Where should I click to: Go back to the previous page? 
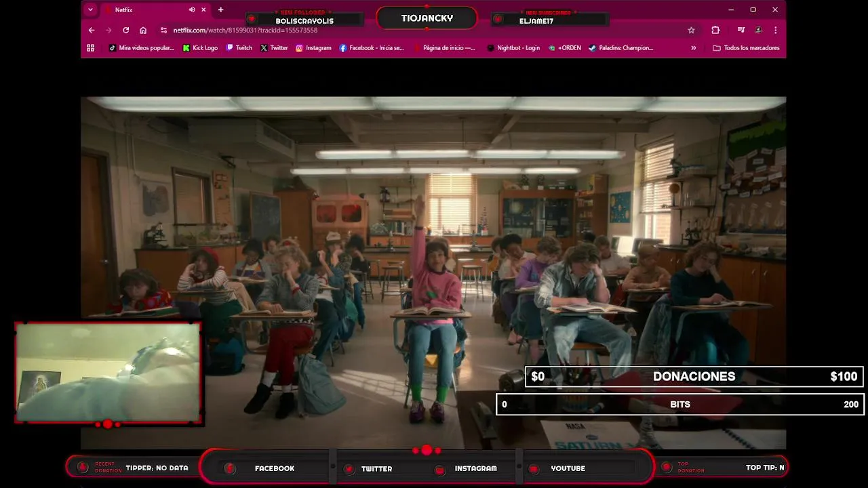(x=92, y=30)
